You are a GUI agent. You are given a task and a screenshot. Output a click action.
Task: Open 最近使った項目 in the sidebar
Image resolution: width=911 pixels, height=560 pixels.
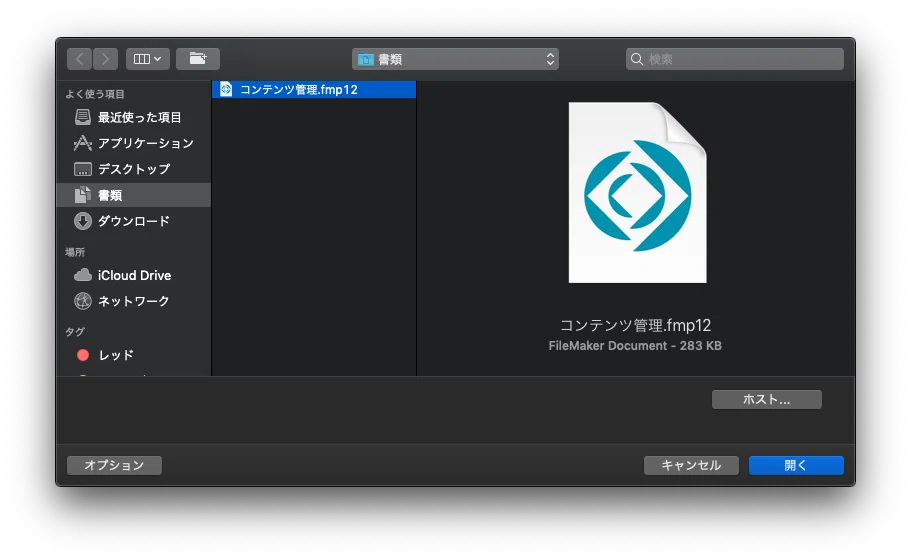click(134, 117)
